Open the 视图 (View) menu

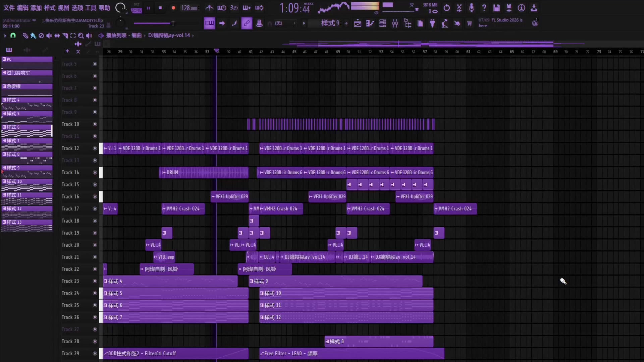click(x=63, y=8)
